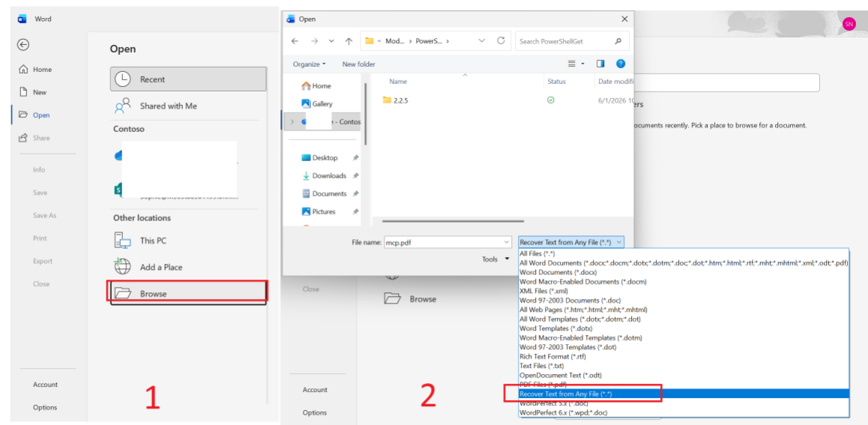The width and height of the screenshot is (868, 425).
Task: Select Share in the Word sidebar
Action: click(x=34, y=138)
